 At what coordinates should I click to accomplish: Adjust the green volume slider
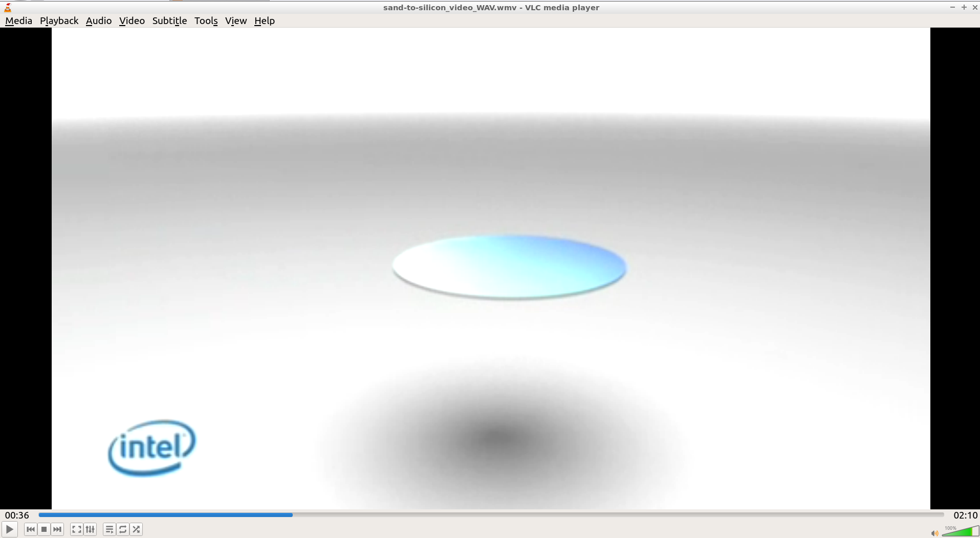point(960,532)
